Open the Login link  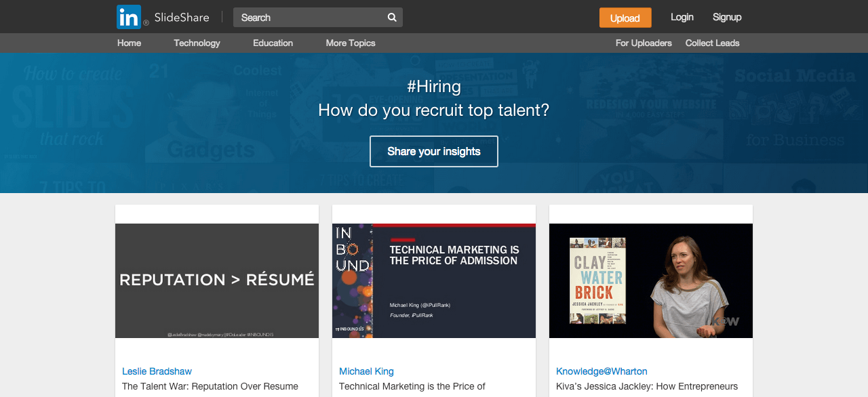coord(682,17)
